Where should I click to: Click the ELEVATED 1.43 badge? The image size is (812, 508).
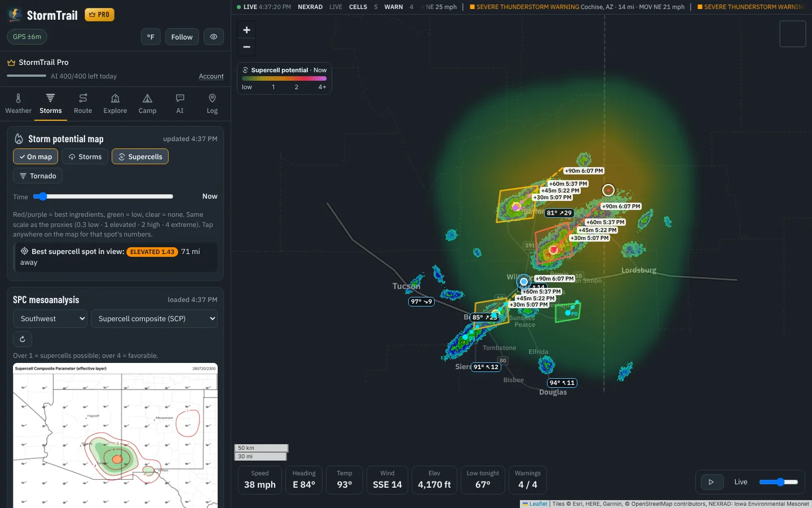click(152, 252)
